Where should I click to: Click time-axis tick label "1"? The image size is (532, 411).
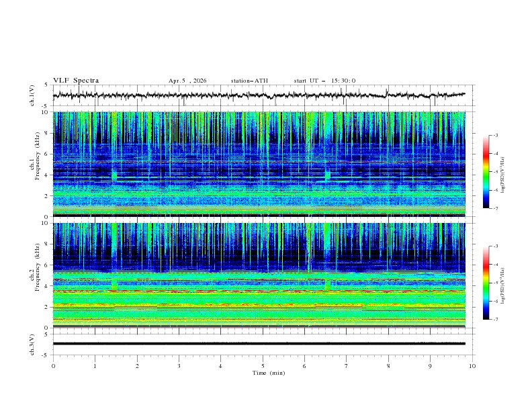click(95, 366)
